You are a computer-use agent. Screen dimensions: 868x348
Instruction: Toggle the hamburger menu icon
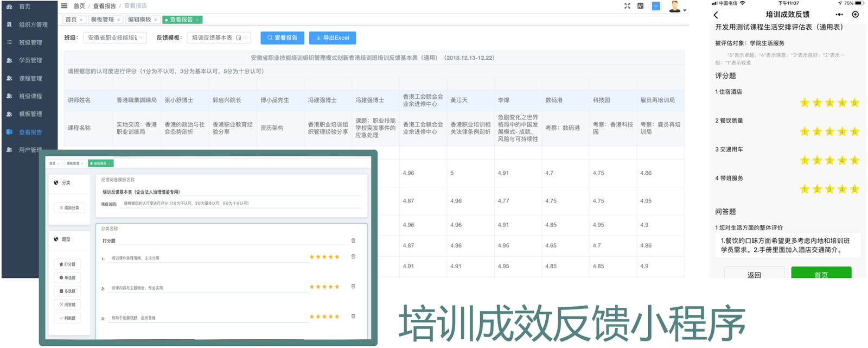[x=64, y=6]
